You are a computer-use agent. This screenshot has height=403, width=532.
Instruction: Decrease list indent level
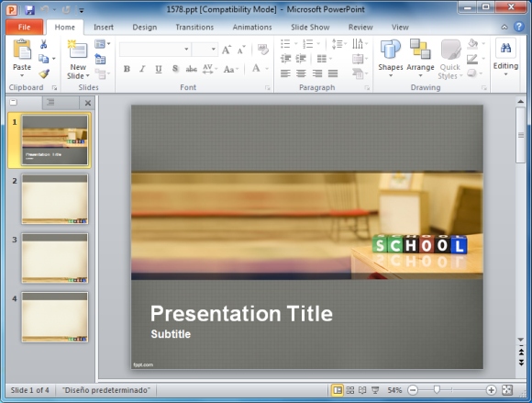(285, 59)
